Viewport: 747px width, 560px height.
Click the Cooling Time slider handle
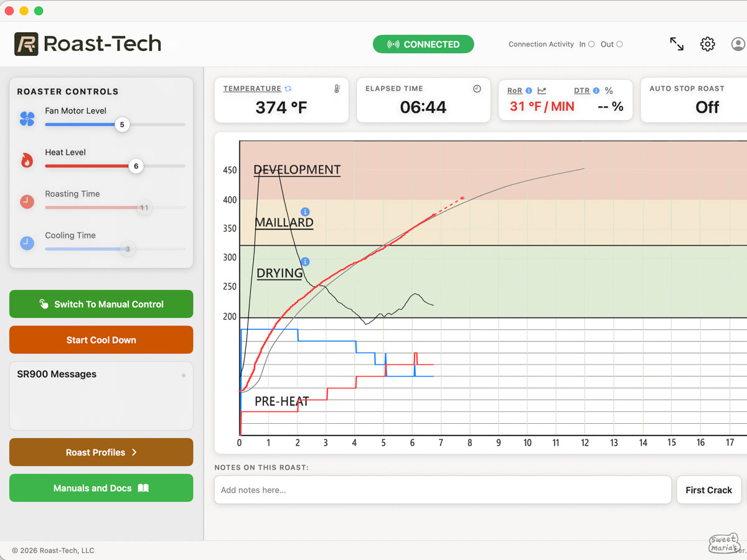128,249
